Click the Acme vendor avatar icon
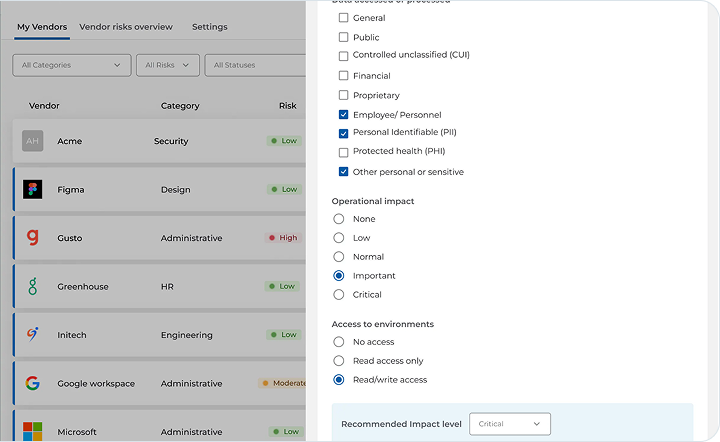 tap(33, 141)
